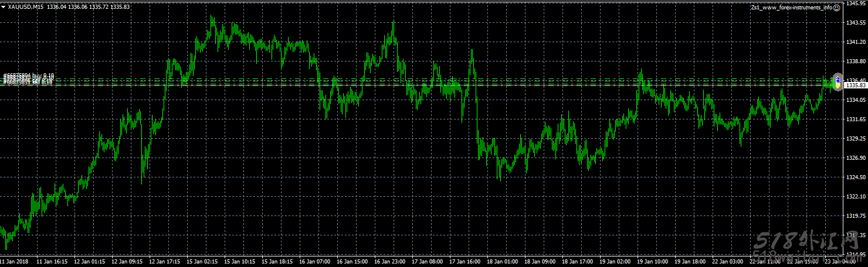Click the small triangle before XAUUSD,M15

tap(3, 7)
